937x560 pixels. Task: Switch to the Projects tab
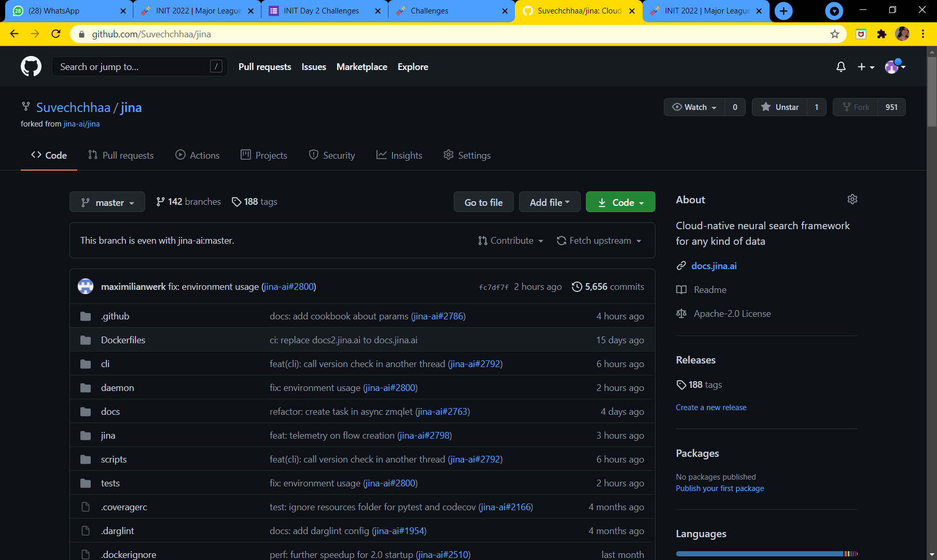pos(264,156)
